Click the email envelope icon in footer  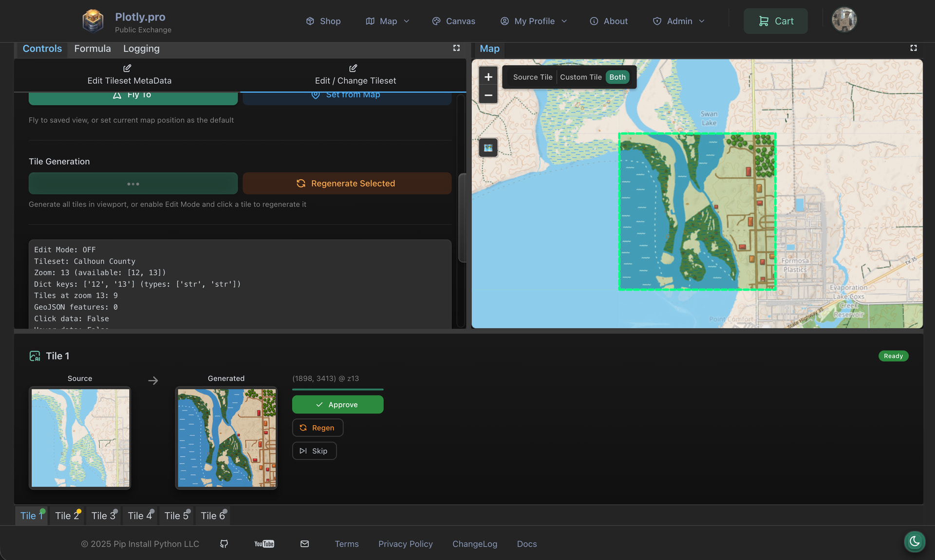(304, 544)
